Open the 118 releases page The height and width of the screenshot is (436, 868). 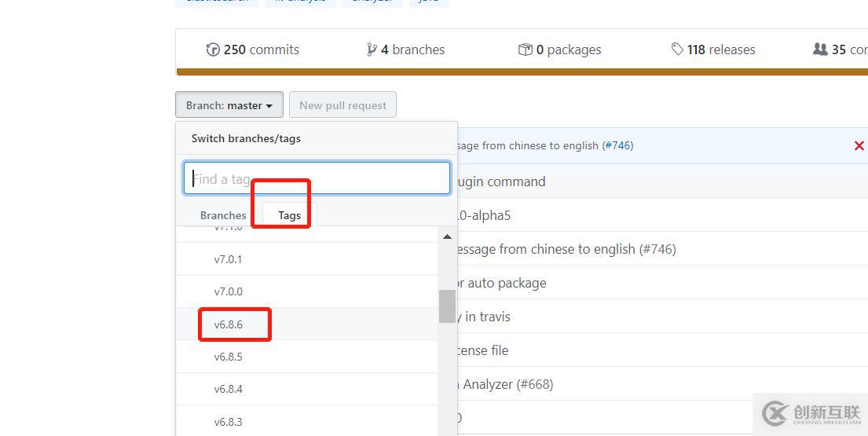coord(713,49)
